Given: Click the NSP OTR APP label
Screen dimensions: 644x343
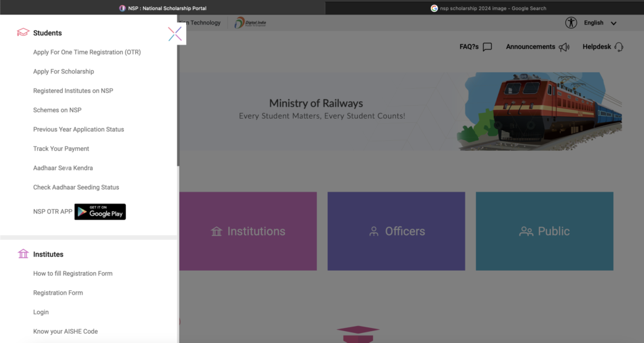Looking at the screenshot, I should click(53, 212).
